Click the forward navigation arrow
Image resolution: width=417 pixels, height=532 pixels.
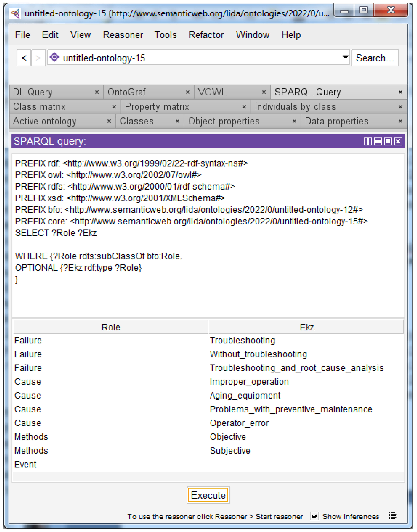point(38,58)
